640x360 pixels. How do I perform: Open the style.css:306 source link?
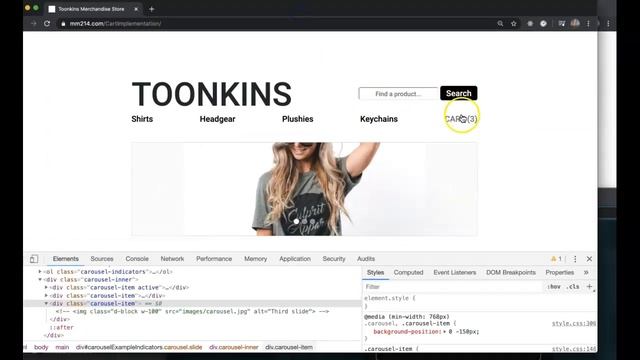coord(573,324)
